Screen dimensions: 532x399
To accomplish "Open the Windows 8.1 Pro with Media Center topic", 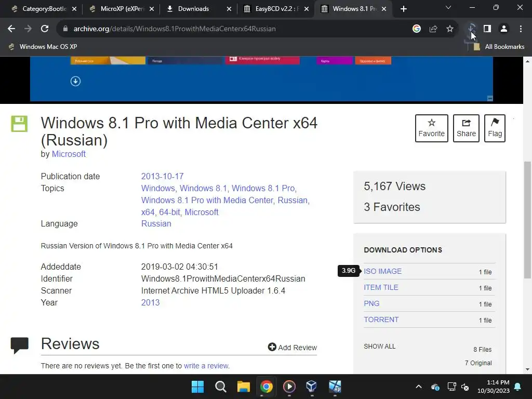I will (207, 200).
